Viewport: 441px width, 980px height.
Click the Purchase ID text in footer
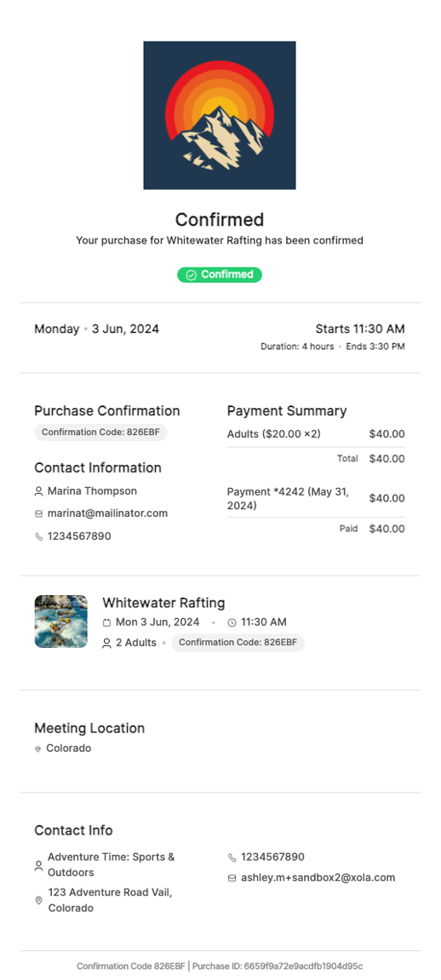pos(278,966)
